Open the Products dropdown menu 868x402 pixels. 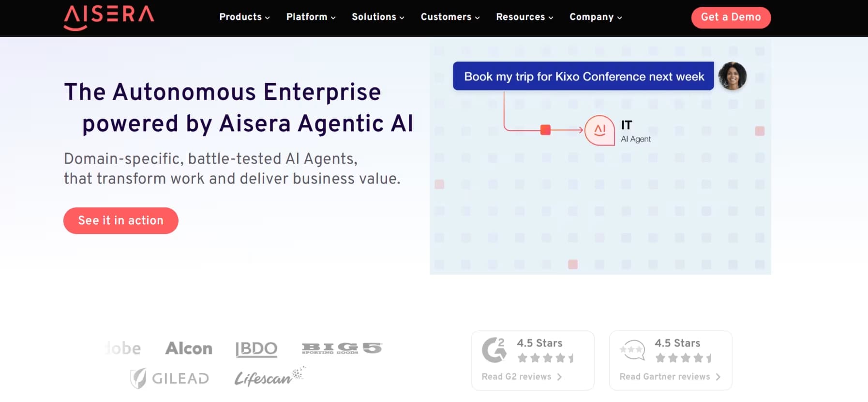244,17
